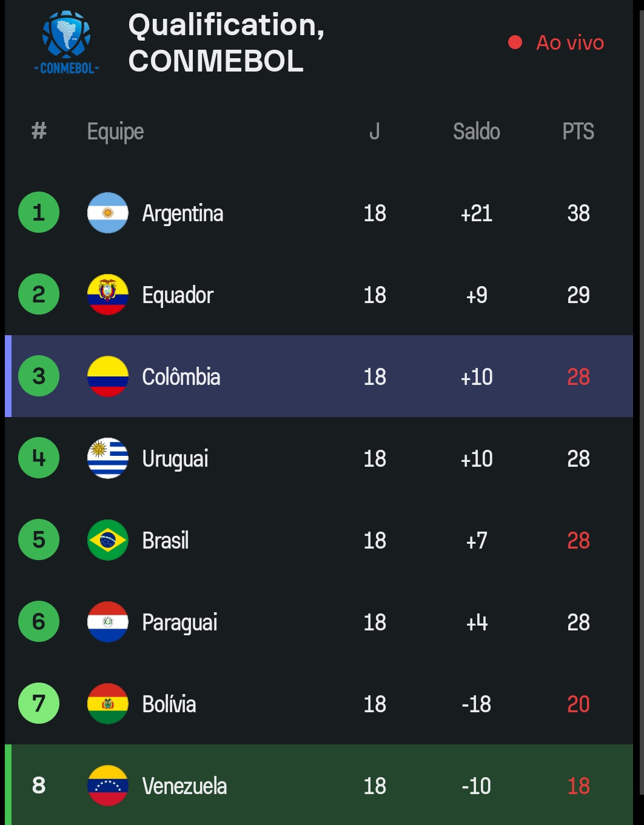Open the Brasil team name

pos(166,541)
